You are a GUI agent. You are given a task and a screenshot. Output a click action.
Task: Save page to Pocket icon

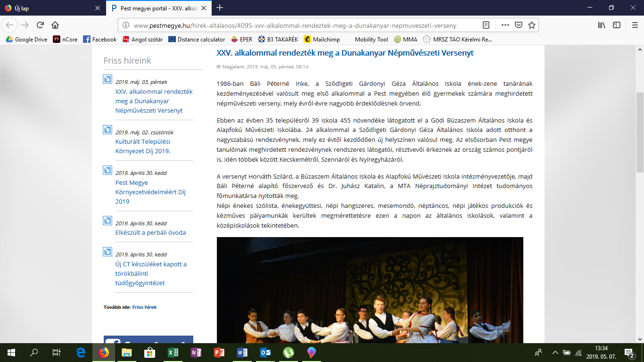coord(518,25)
